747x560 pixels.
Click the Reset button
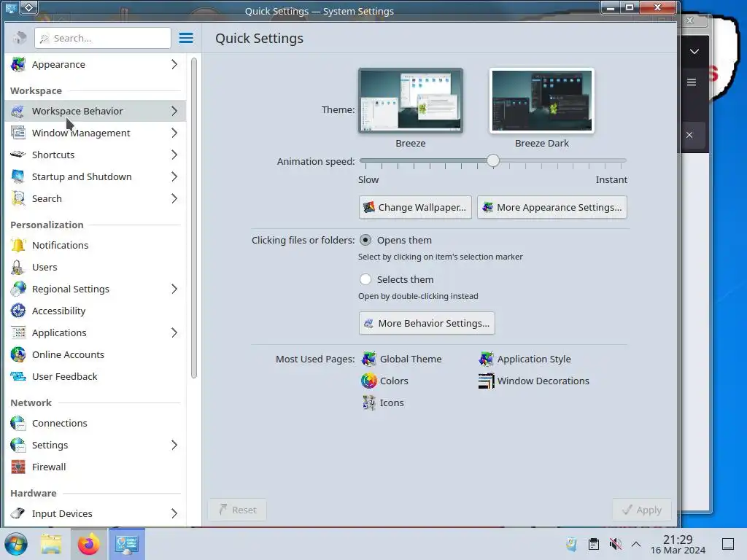(x=237, y=510)
